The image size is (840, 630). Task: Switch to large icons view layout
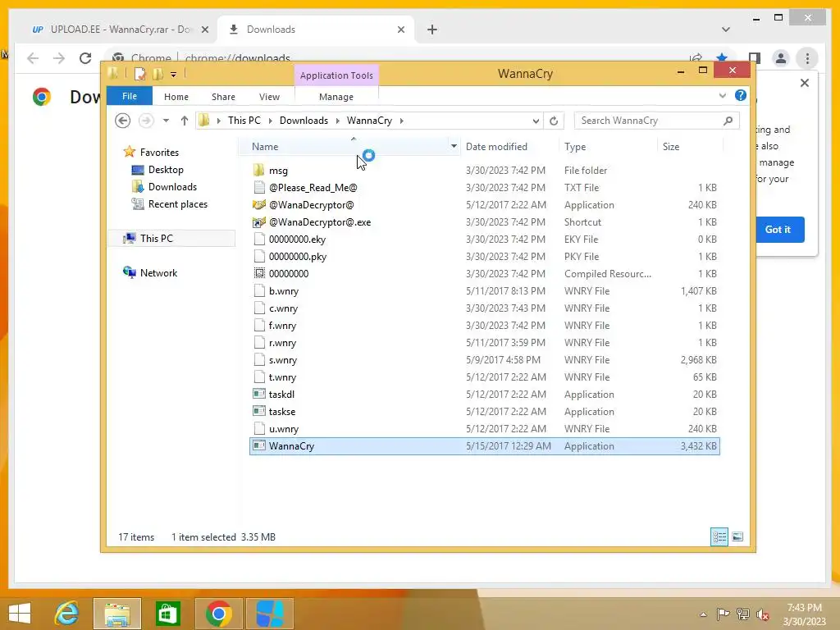click(x=737, y=536)
